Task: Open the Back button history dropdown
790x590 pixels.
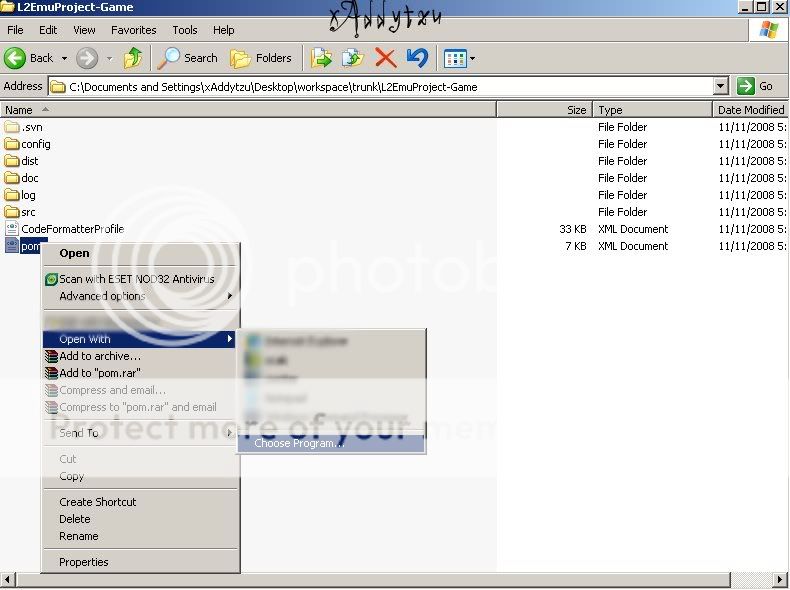Action: [x=64, y=58]
